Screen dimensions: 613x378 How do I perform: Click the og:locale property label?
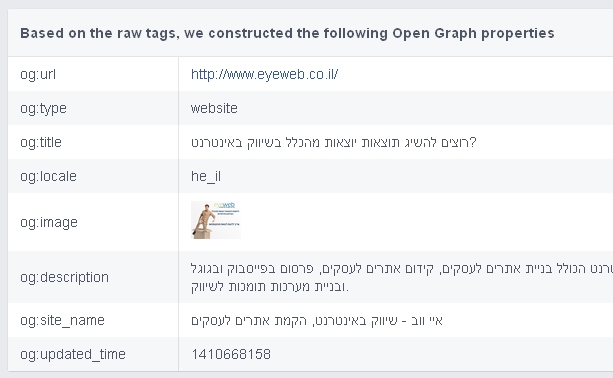48,176
